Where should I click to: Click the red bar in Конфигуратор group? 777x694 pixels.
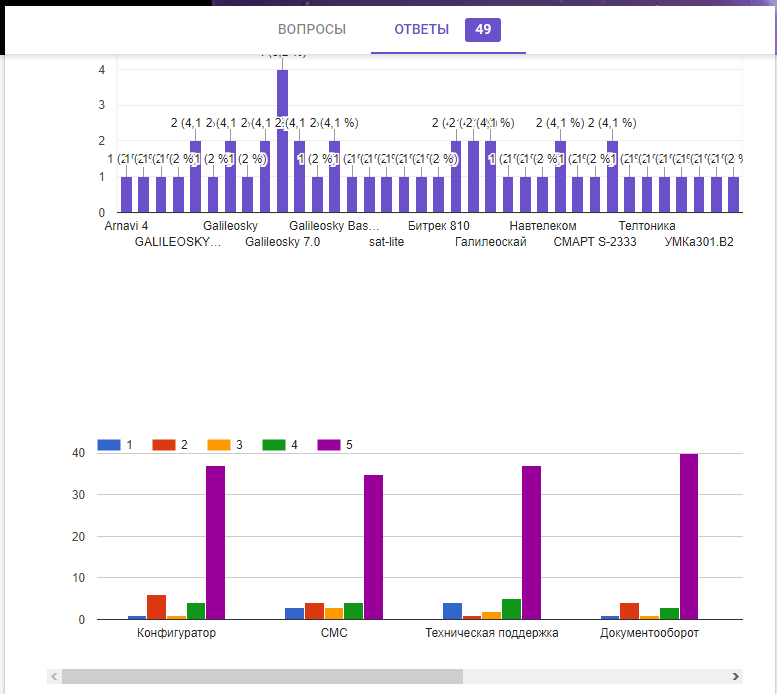156,607
